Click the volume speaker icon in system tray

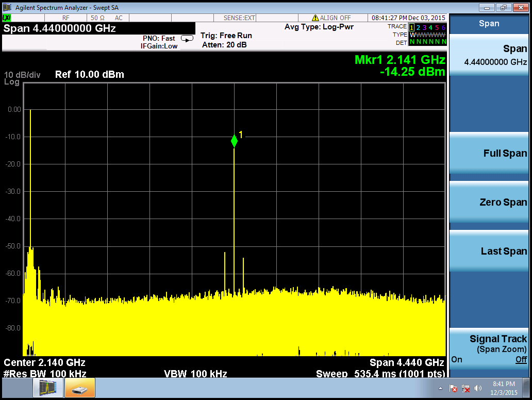[478, 388]
